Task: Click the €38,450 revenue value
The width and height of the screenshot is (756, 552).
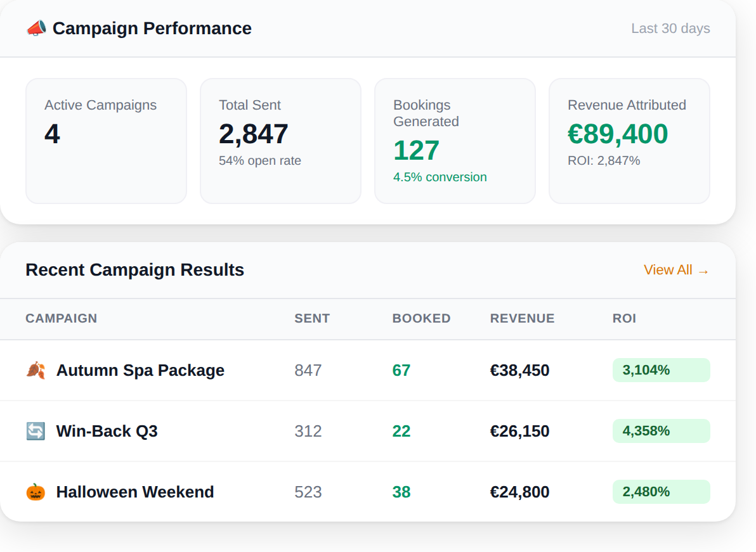Action: 519,370
